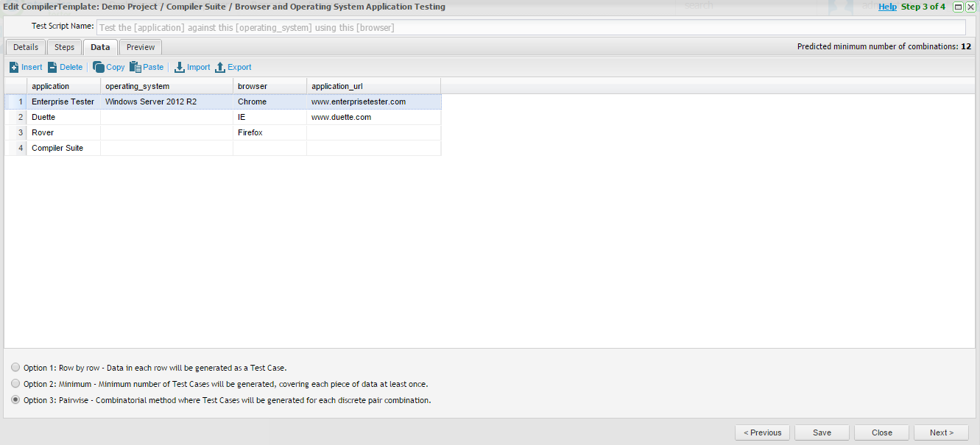Click the Import download icon
Image resolution: width=980 pixels, height=445 pixels.
coord(180,67)
